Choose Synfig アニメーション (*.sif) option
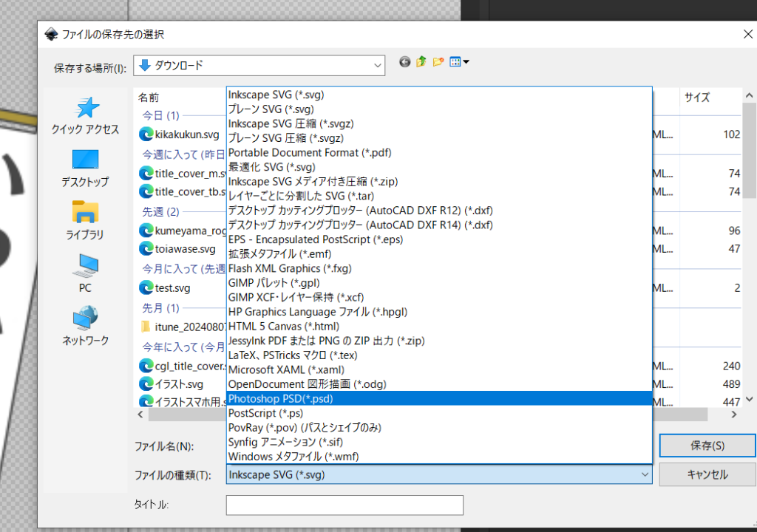Image resolution: width=757 pixels, height=532 pixels. coord(439,442)
